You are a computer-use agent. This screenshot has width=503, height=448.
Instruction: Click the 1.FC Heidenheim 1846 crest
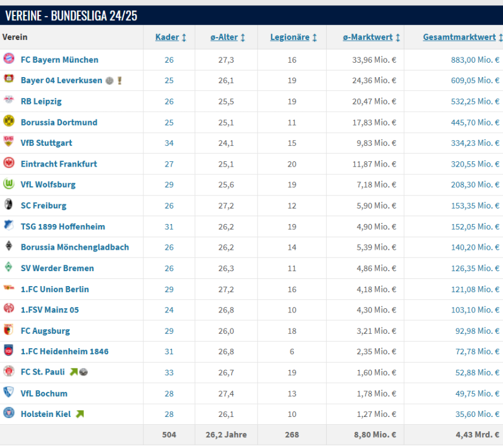(8, 351)
